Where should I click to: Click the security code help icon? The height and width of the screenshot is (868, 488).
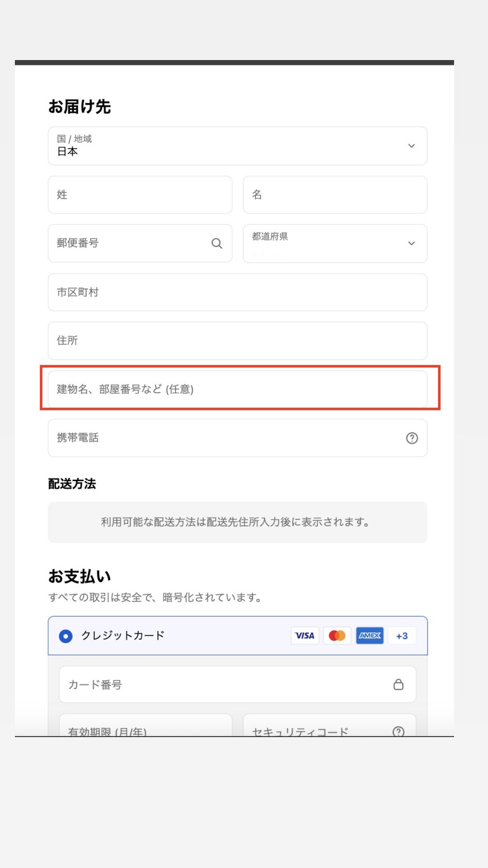click(398, 731)
